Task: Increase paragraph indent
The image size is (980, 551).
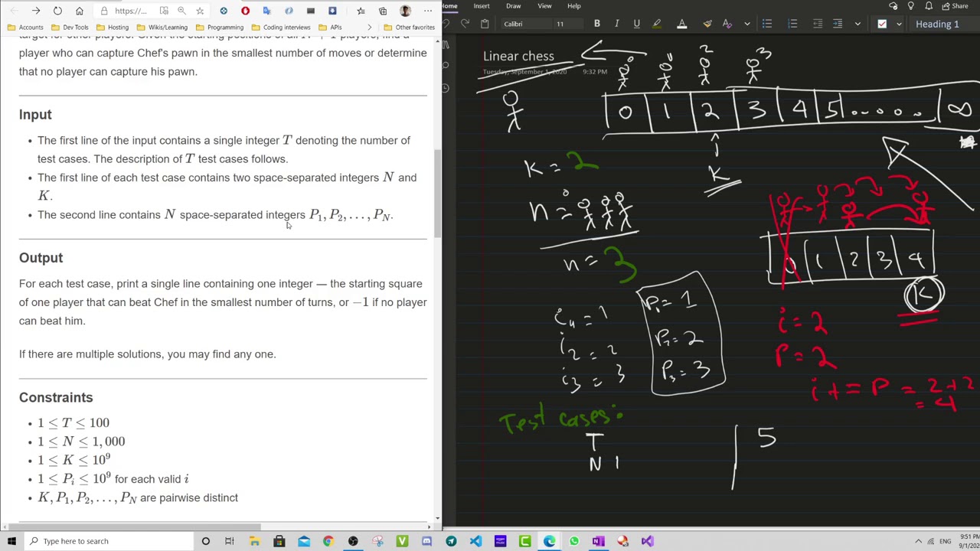Action: pos(838,24)
